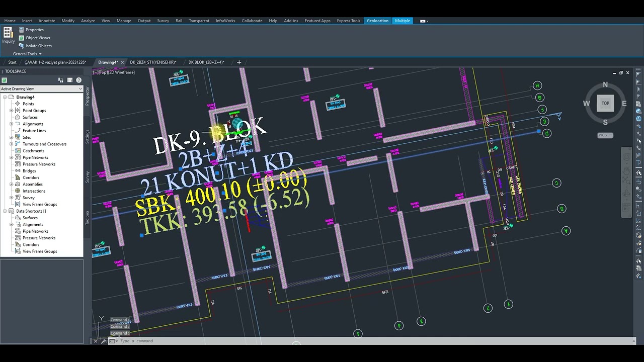Add new drawing tab plus button
This screenshot has height=362, width=644.
[x=239, y=62]
